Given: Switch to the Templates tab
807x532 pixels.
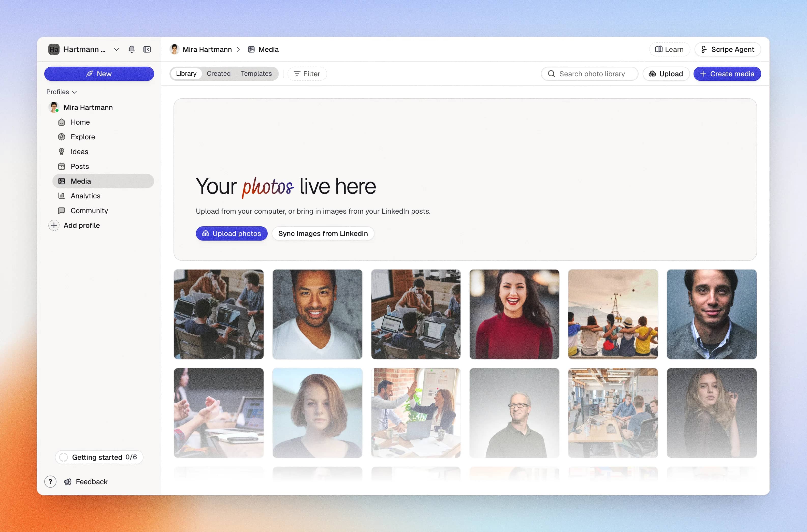Looking at the screenshot, I should (256, 74).
